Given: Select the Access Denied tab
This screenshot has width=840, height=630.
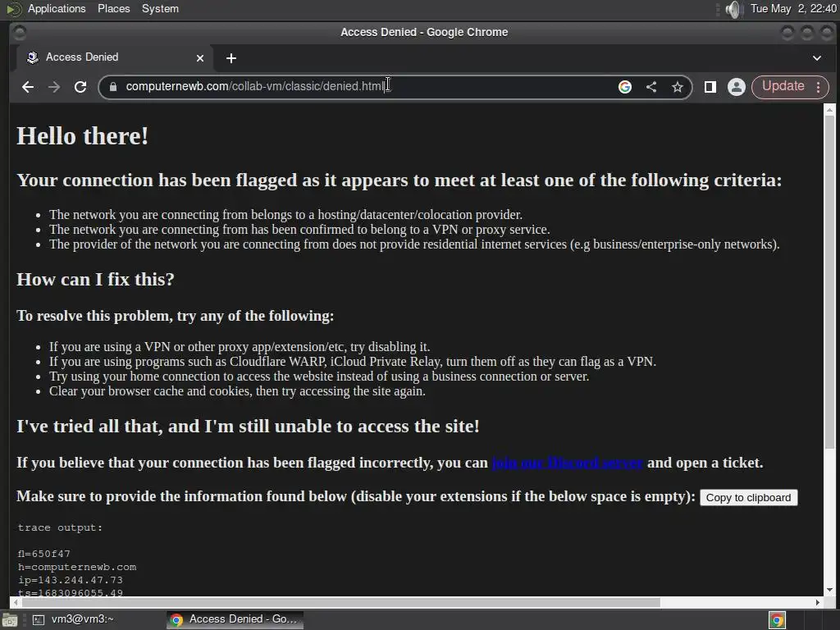Looking at the screenshot, I should (115, 57).
